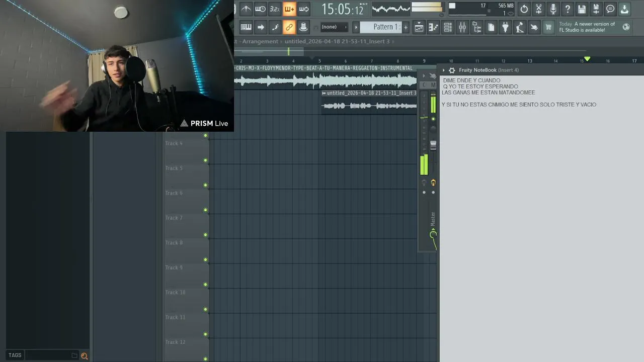This screenshot has width=644, height=362.
Task: Open the Channel rack view
Action: [448, 27]
